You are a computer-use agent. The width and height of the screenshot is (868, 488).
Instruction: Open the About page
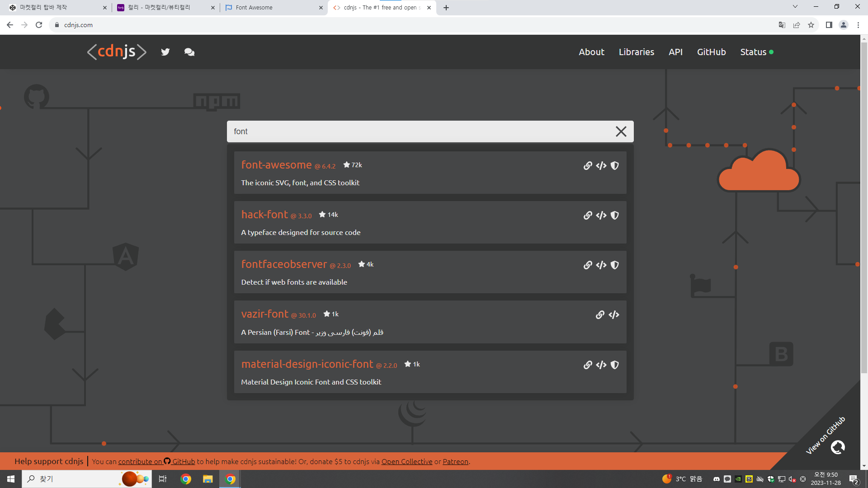(x=591, y=52)
